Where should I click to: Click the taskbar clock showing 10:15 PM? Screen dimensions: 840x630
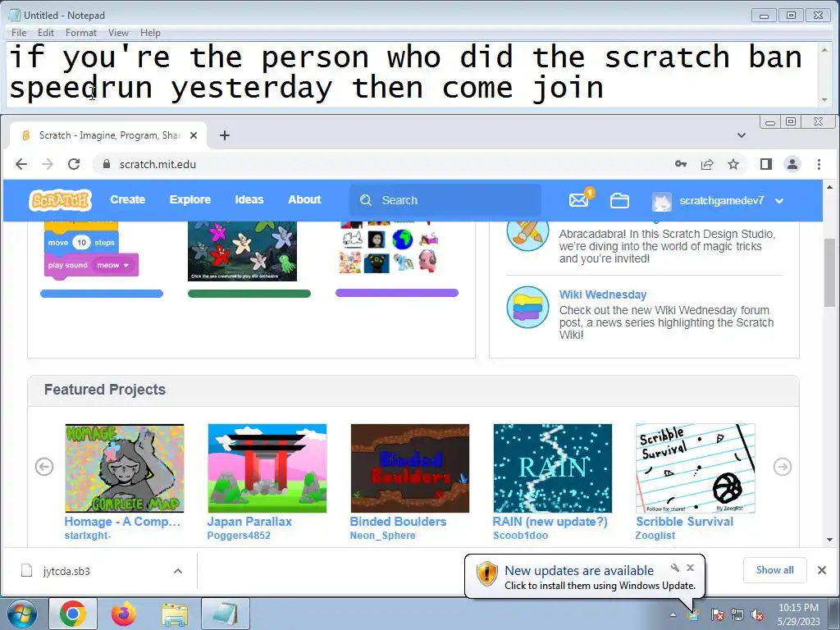pos(798,614)
